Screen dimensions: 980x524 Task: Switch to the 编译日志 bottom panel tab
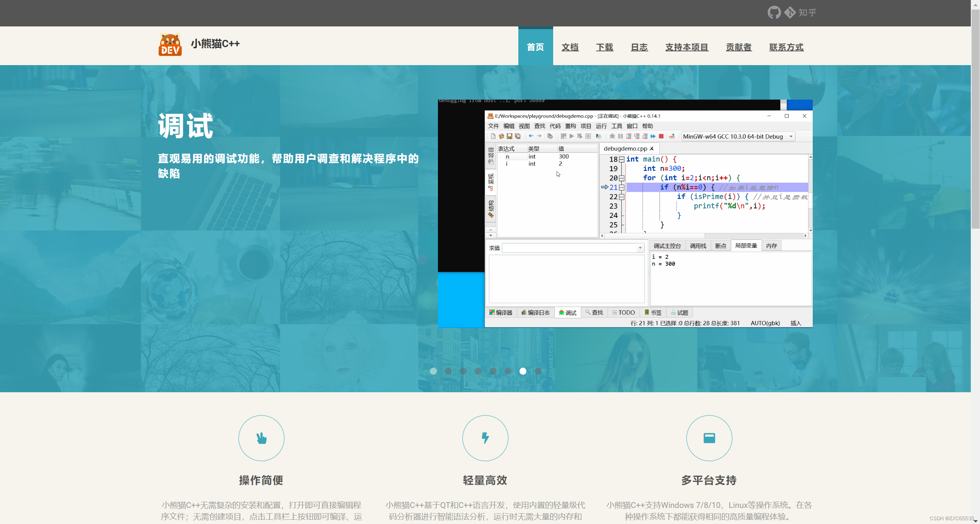[536, 313]
